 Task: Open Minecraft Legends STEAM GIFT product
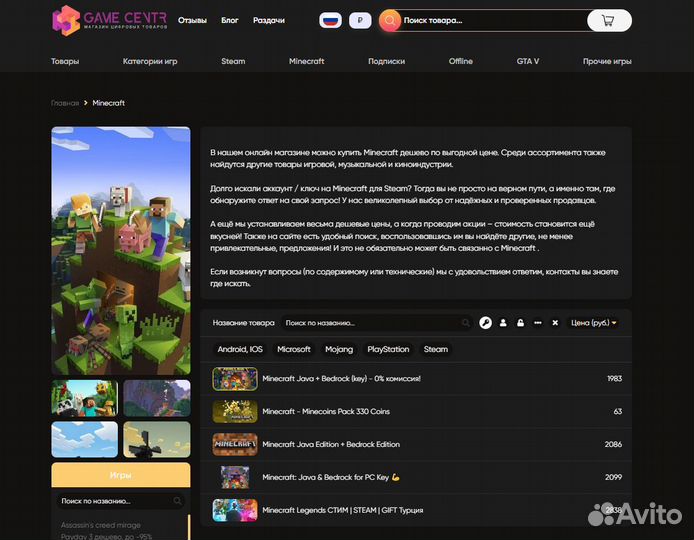(343, 510)
